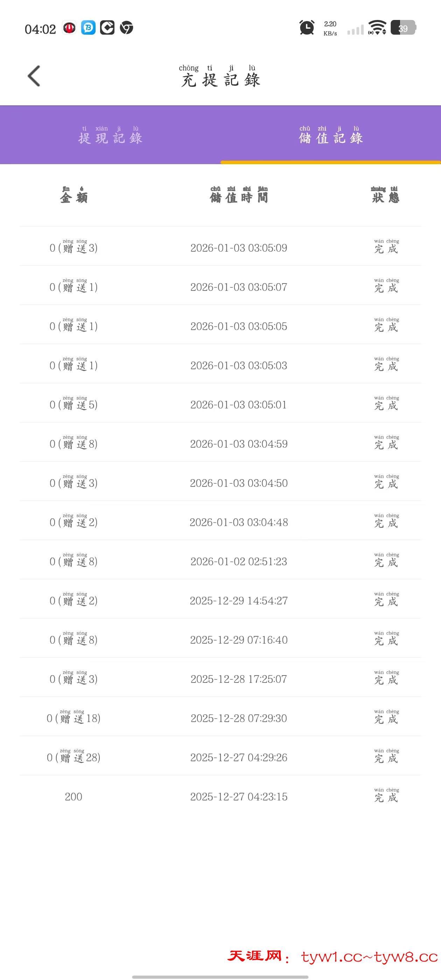Tap the battery indicator showing 39
The image size is (441, 980).
click(403, 28)
